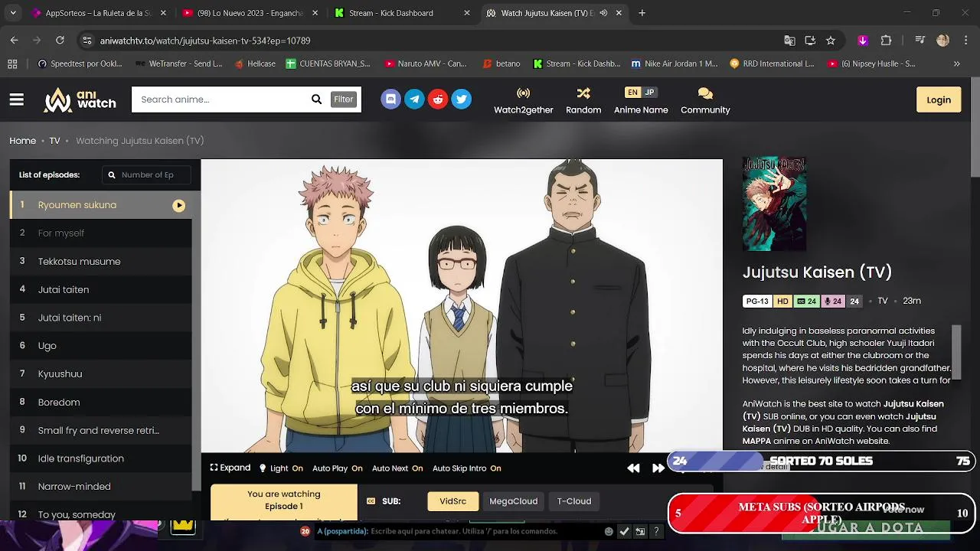Click the search magnifier icon
Screen dimensions: 980x551
pyautogui.click(x=316, y=99)
